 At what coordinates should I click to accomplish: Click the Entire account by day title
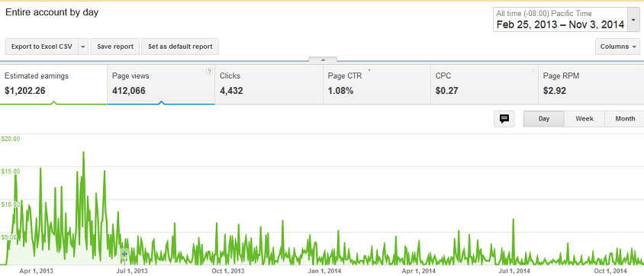click(x=52, y=12)
